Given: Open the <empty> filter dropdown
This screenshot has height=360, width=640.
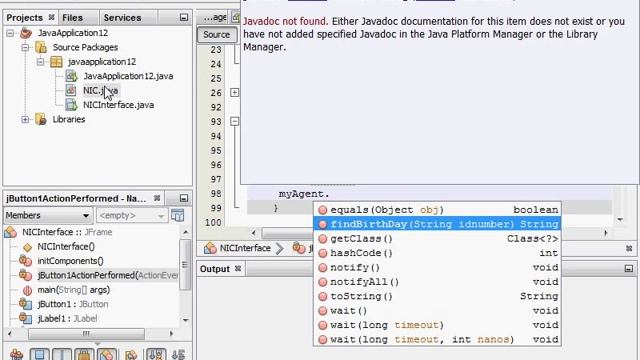Looking at the screenshot, I should 131,215.
